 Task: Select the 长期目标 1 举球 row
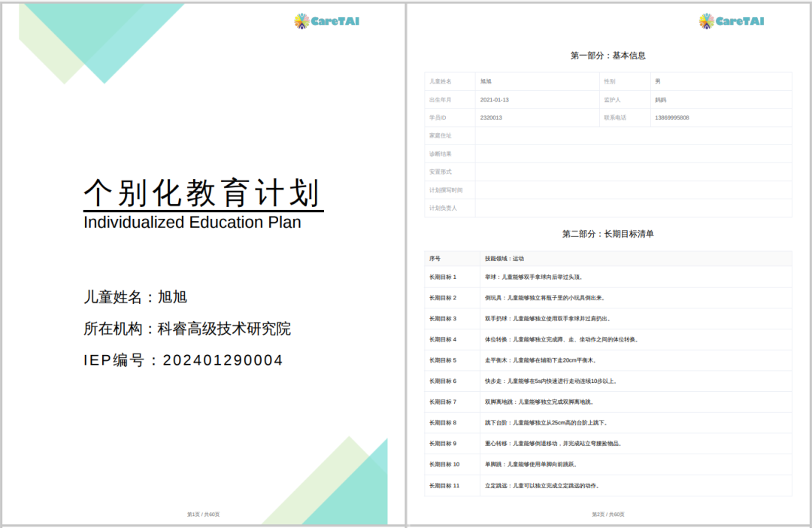[608, 278]
